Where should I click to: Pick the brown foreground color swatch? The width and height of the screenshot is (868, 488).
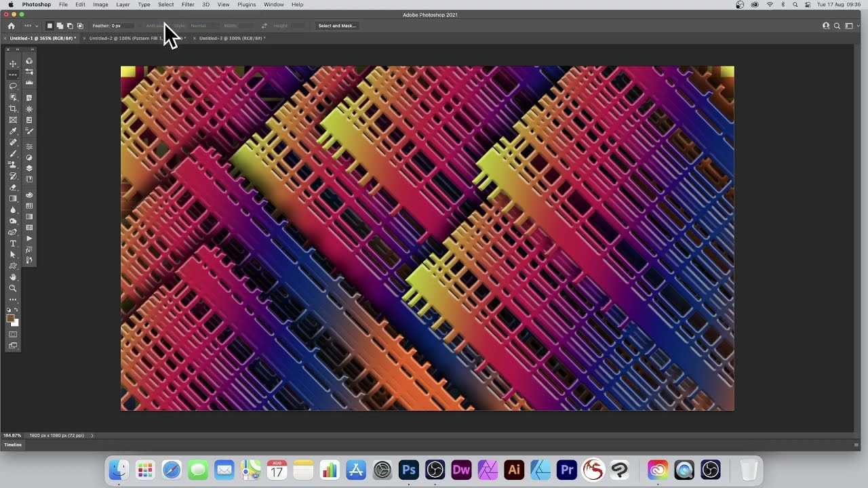tap(10, 318)
